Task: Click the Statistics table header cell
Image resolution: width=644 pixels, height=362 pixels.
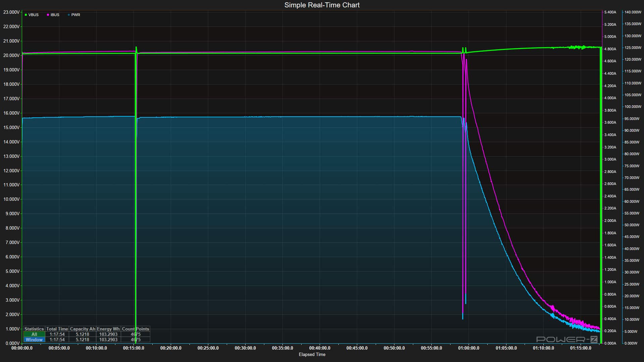Action: 34,329
